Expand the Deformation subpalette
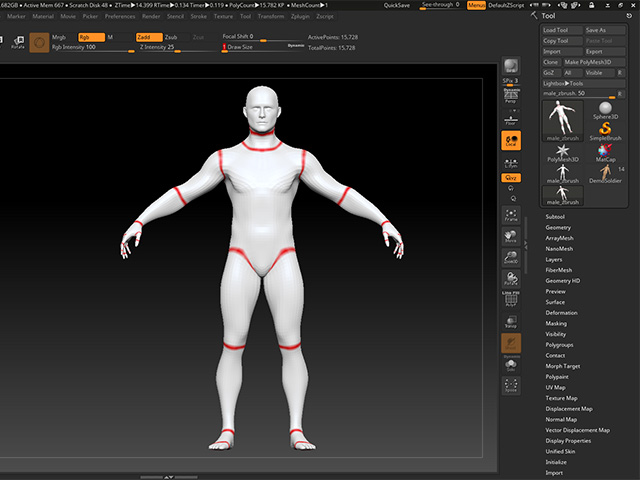The image size is (640, 480). click(561, 313)
